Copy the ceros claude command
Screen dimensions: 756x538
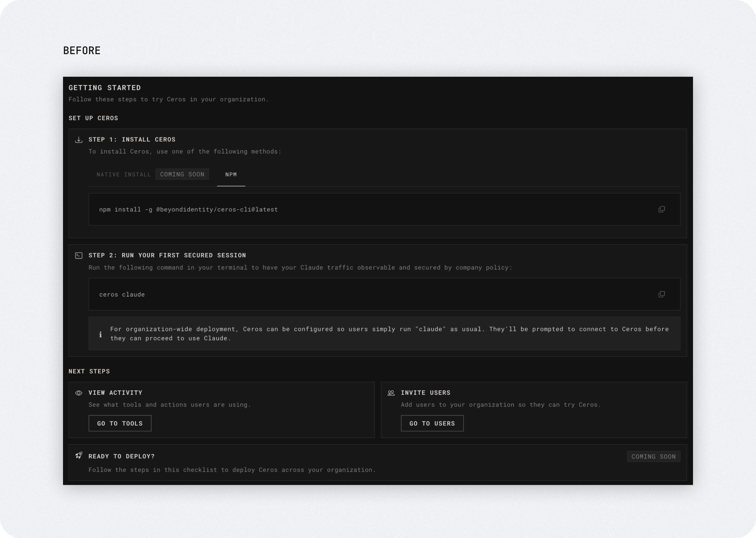tap(661, 294)
